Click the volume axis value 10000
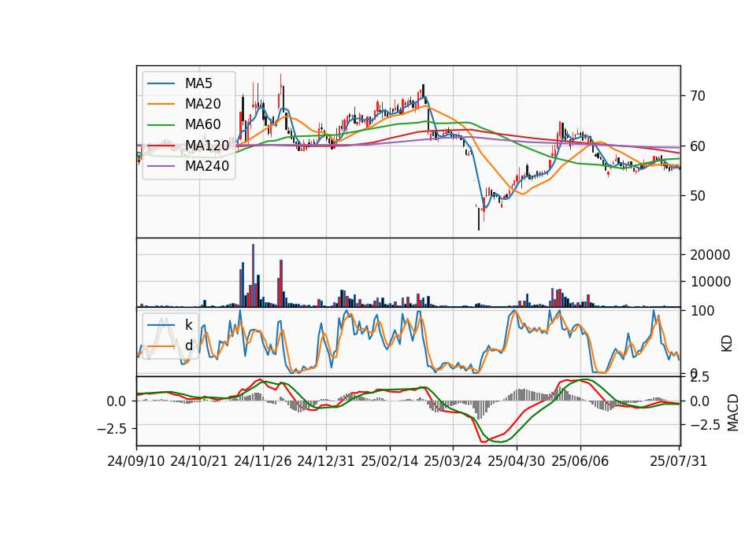This screenshot has width=756, height=543. tap(710, 282)
